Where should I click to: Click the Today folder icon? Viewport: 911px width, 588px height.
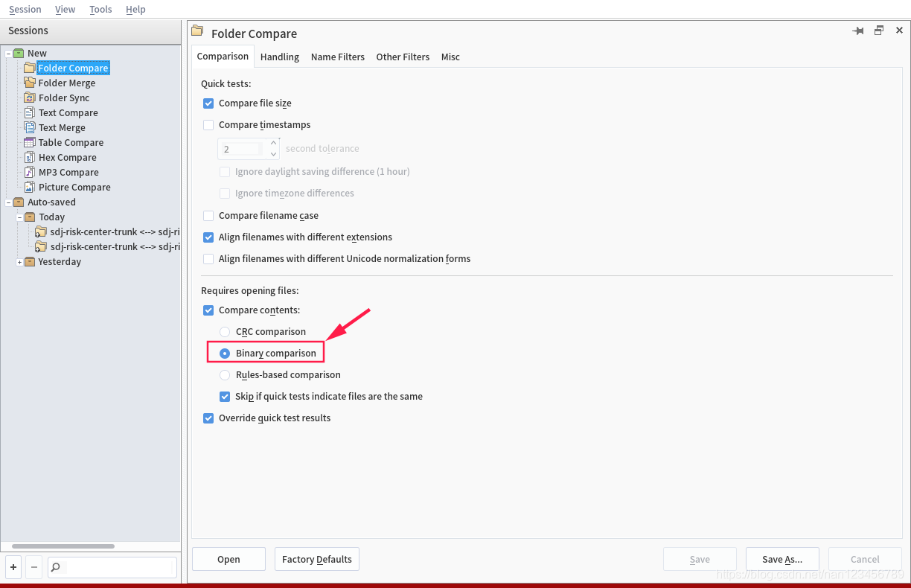[x=30, y=217]
